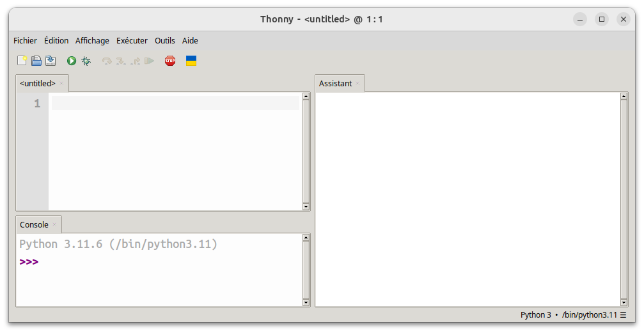
Task: Click the Ukraine flag icon
Action: pyautogui.click(x=191, y=61)
